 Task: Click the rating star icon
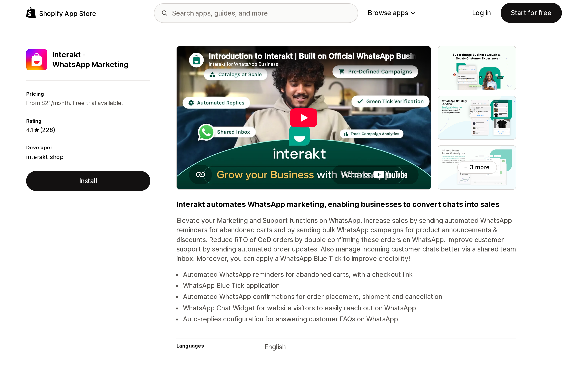click(37, 130)
